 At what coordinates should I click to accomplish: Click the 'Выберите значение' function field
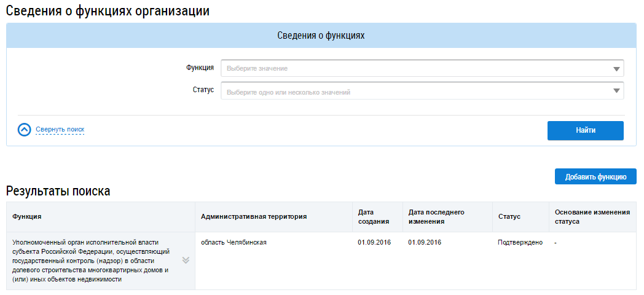[x=418, y=68]
